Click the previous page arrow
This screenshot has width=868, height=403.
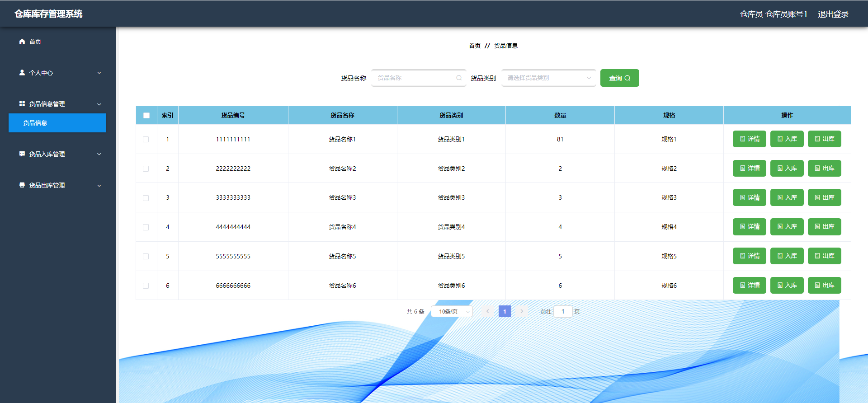(x=487, y=311)
